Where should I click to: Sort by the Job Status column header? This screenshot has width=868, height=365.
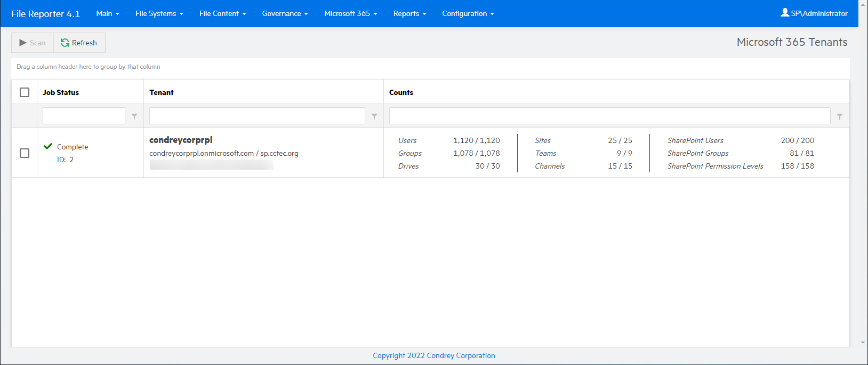(61, 92)
